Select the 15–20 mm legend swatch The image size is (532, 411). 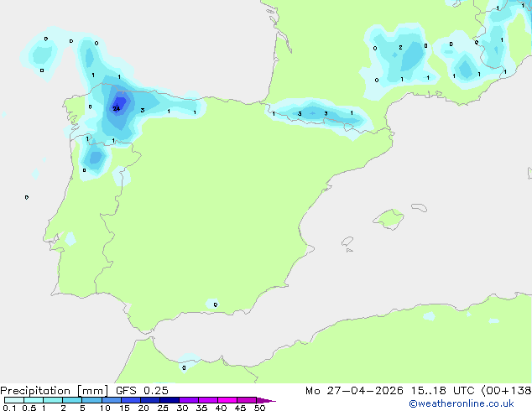(x=131, y=400)
